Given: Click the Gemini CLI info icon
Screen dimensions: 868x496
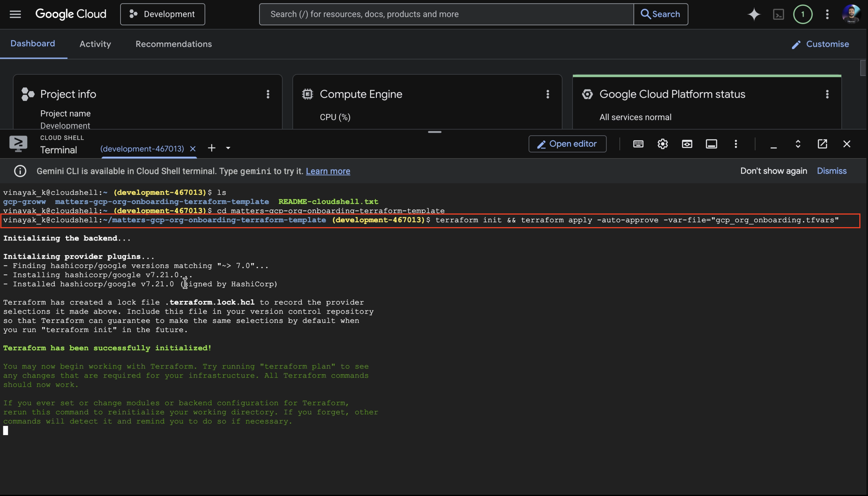Looking at the screenshot, I should [x=20, y=171].
